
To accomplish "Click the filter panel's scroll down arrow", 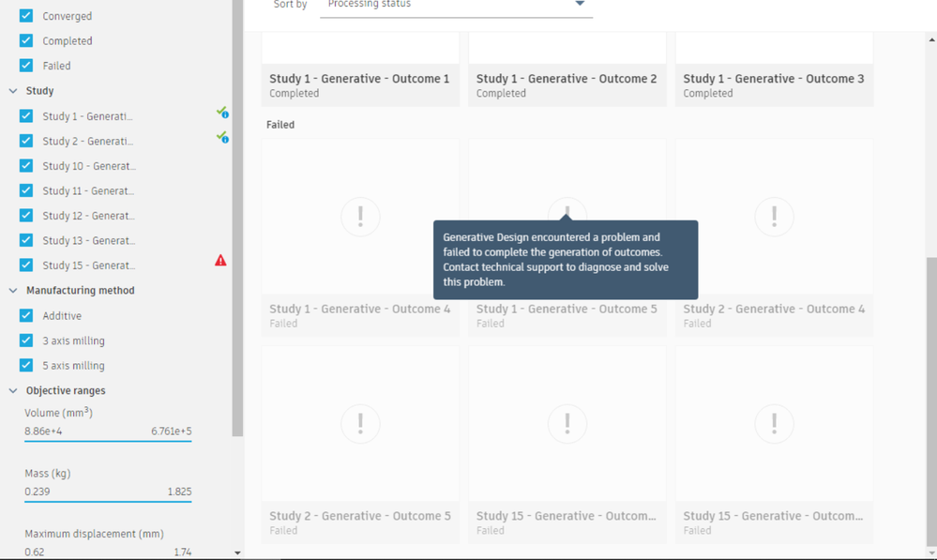I will 237,552.
